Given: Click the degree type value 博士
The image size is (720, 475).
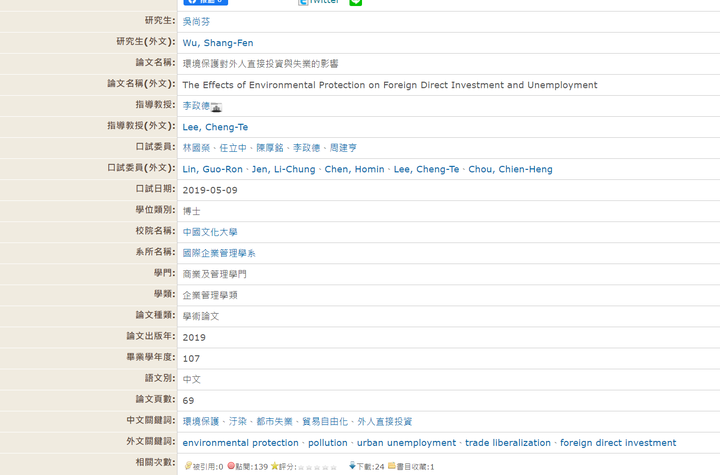Looking at the screenshot, I should (191, 211).
